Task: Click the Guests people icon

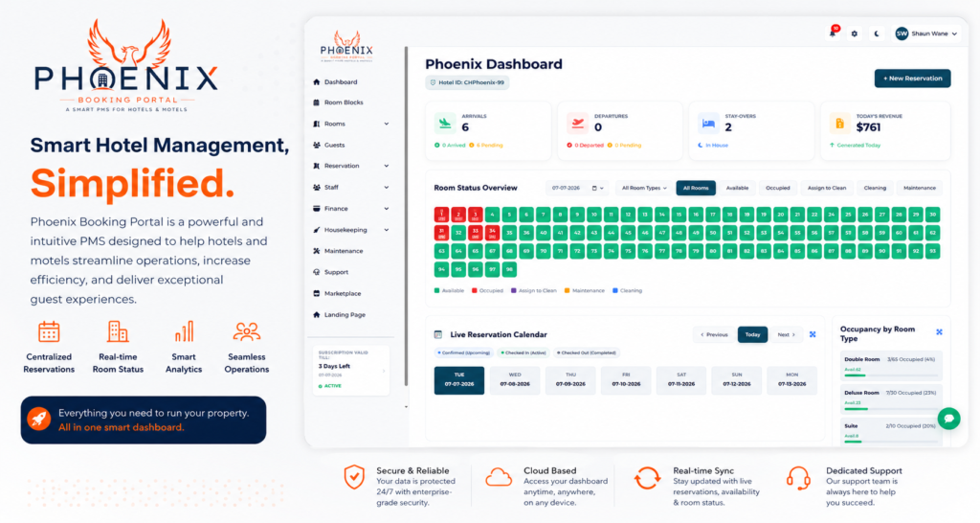Action: 316,146
